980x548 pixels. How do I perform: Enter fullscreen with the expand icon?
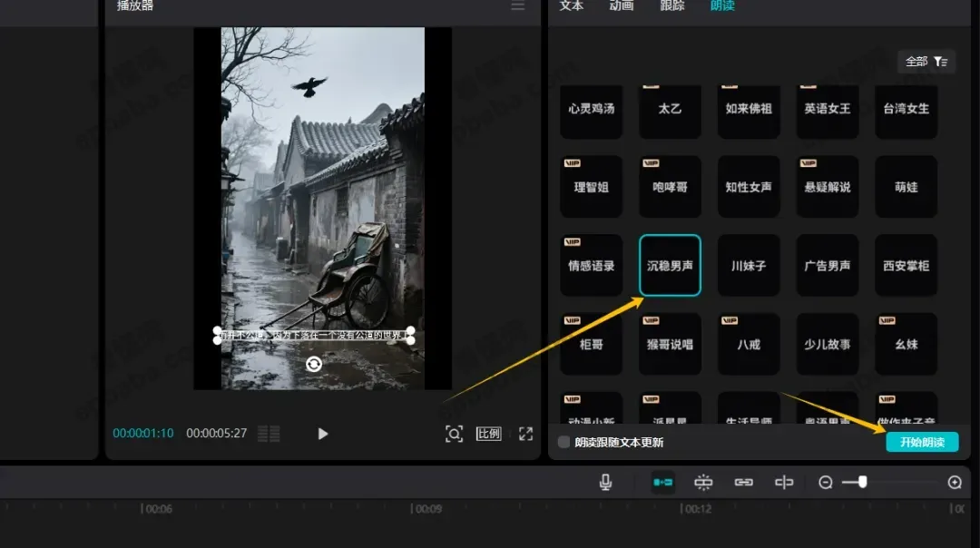click(525, 434)
